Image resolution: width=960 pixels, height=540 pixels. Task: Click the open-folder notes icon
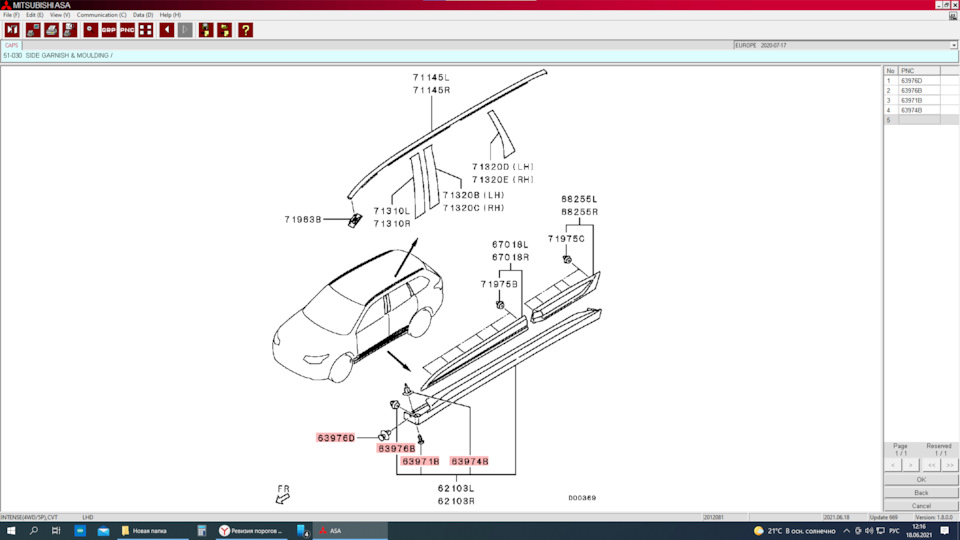(225, 30)
